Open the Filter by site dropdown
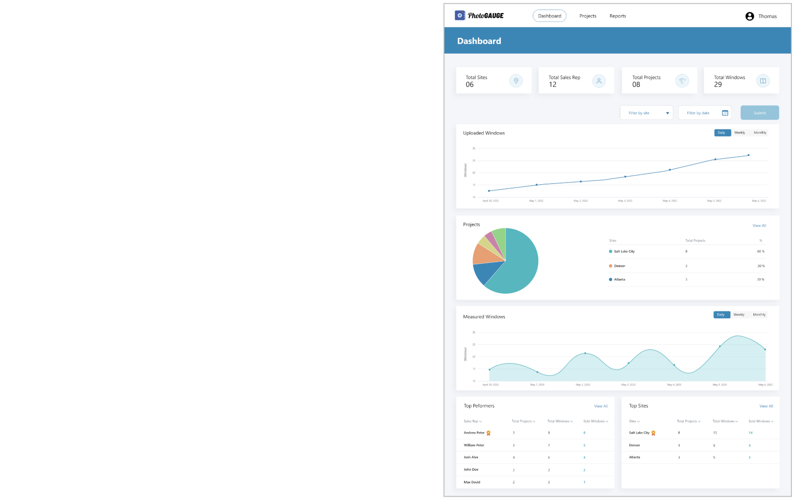This screenshot has height=504, width=812. click(x=646, y=113)
